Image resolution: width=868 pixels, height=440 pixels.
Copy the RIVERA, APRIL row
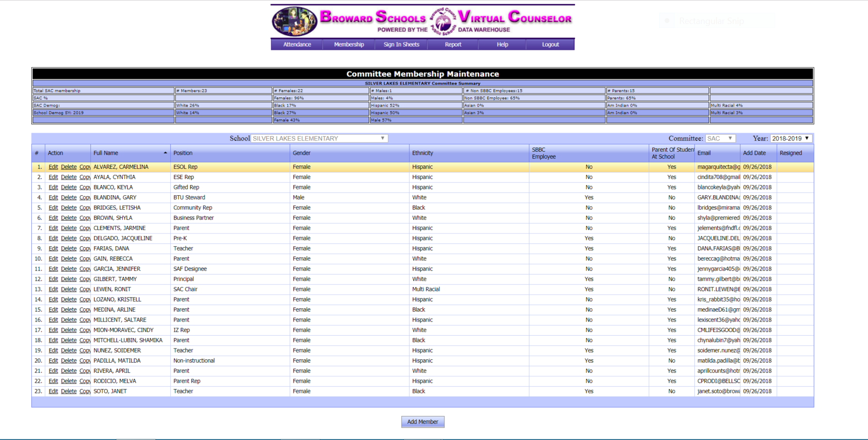[x=85, y=371]
